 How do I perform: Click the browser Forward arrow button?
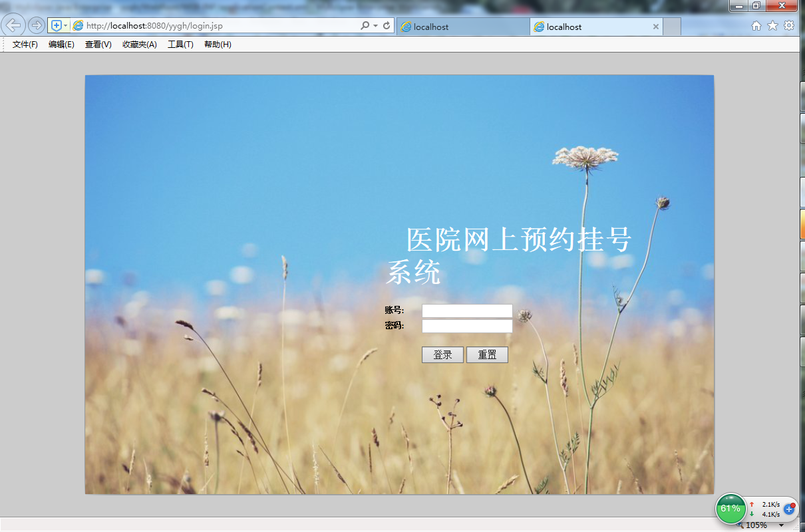36,25
